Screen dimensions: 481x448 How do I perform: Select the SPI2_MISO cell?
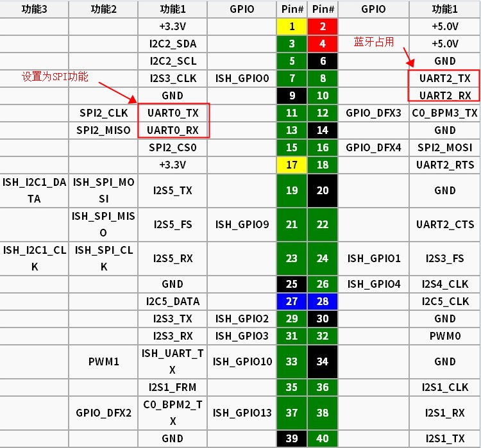103,130
